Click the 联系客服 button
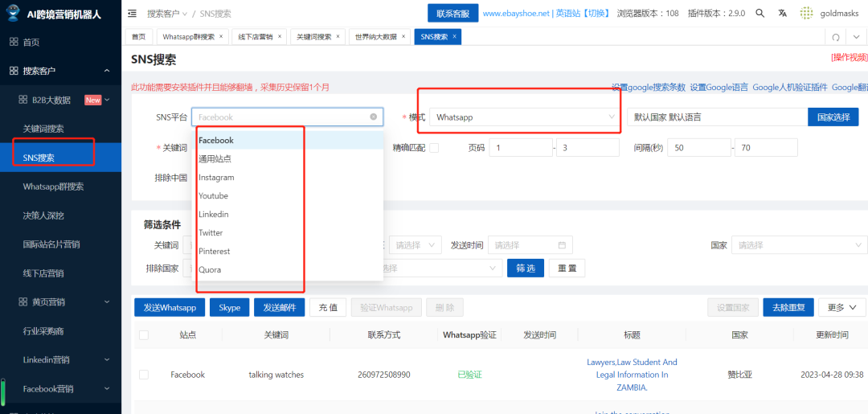Viewport: 868px width, 414px height. click(x=452, y=14)
